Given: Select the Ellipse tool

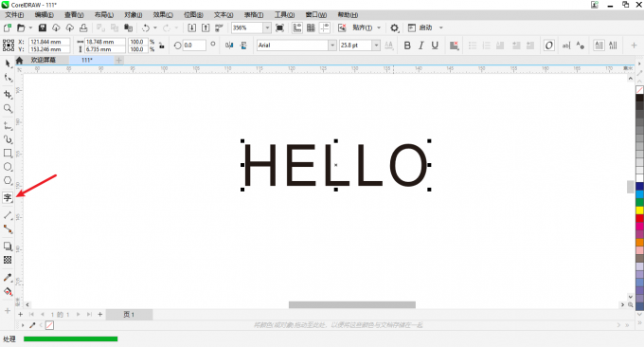Looking at the screenshot, I should pyautogui.click(x=8, y=167).
